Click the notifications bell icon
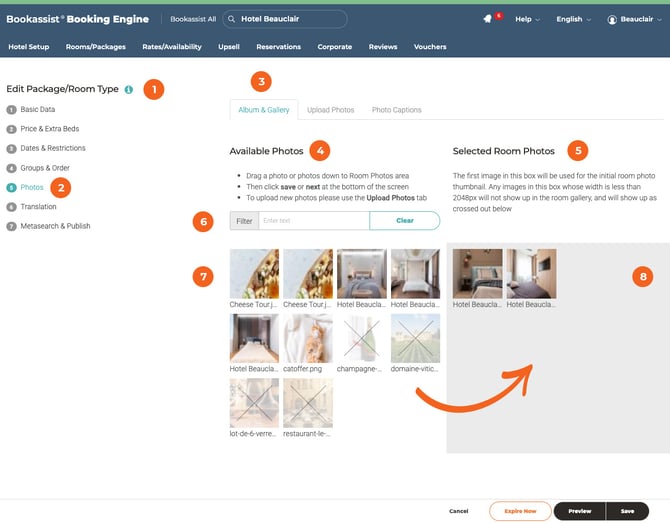This screenshot has height=523, width=670. coord(487,19)
